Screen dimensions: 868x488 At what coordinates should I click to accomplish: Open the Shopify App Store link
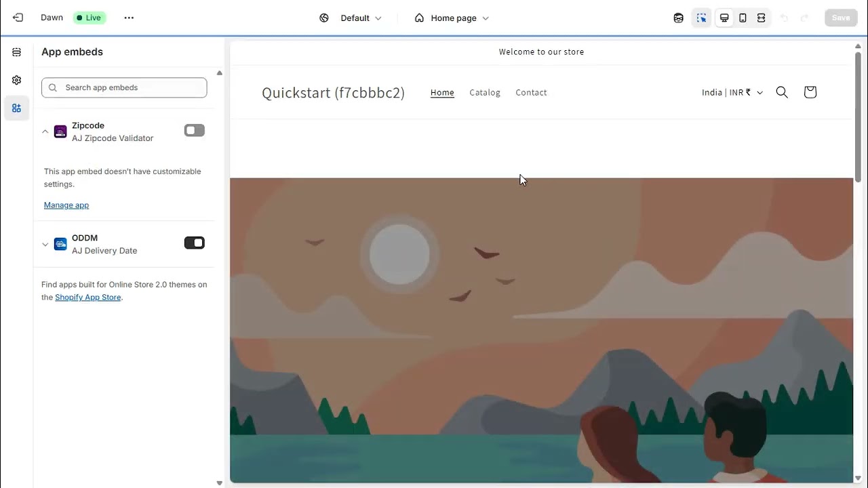[x=88, y=297]
